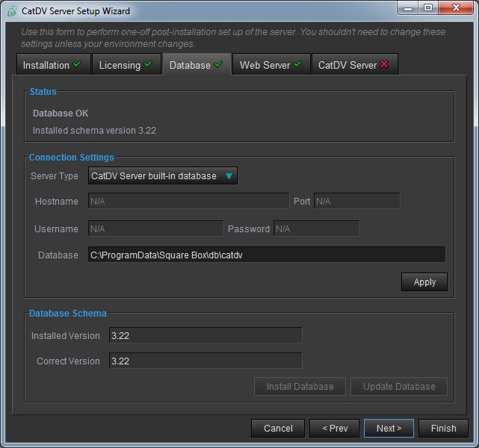The image size is (479, 448).
Task: Close the CatDV Server Setup Wizard
Action: click(x=456, y=7)
